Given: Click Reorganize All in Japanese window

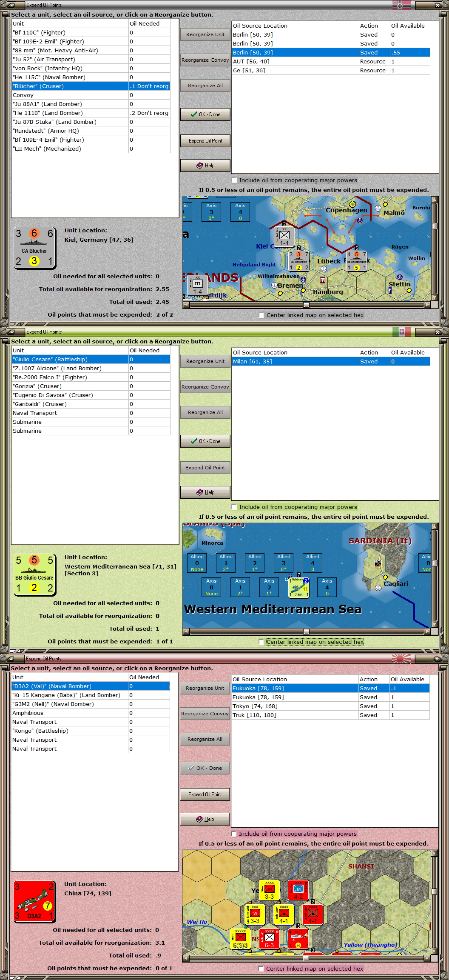Looking at the screenshot, I should [205, 739].
